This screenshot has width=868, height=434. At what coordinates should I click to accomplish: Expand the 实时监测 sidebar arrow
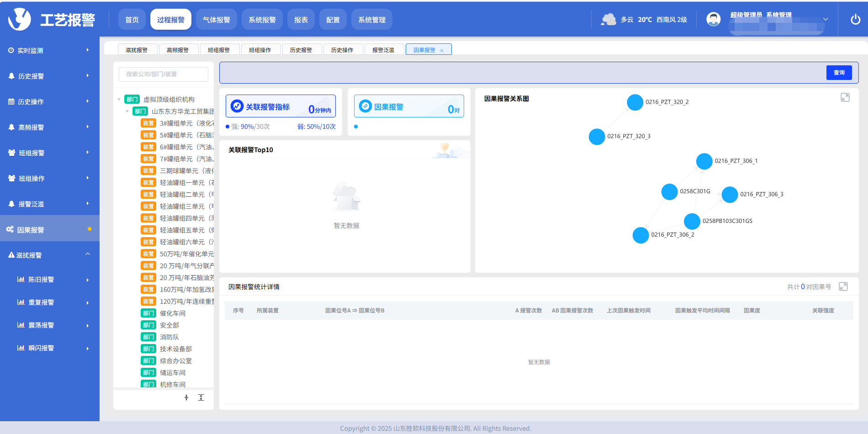click(x=87, y=50)
